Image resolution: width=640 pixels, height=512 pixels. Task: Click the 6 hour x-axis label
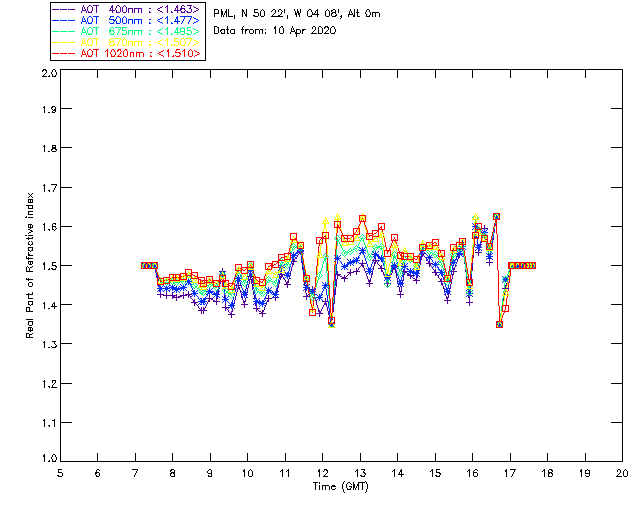(98, 473)
